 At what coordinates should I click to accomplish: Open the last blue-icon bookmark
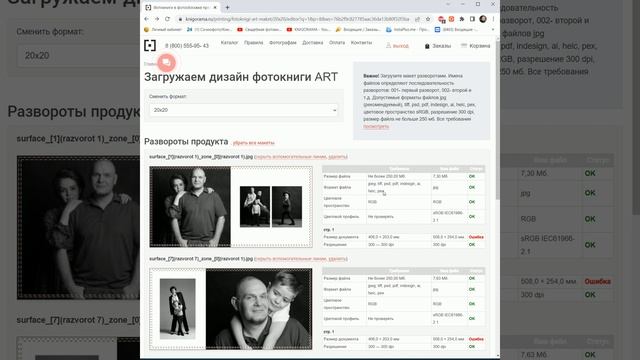[x=456, y=30]
